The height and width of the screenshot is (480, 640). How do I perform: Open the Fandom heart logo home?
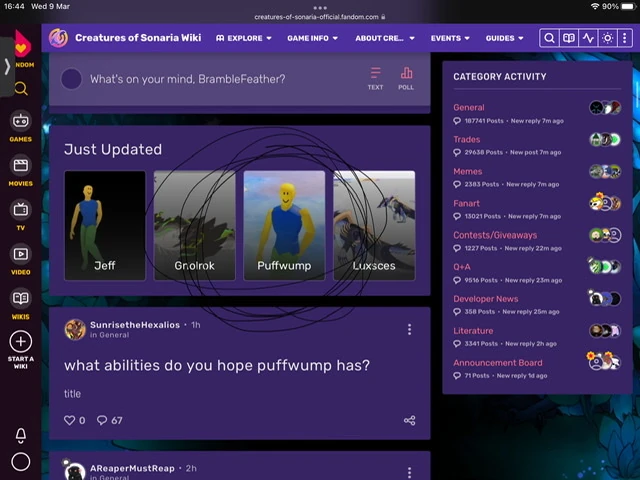click(22, 44)
